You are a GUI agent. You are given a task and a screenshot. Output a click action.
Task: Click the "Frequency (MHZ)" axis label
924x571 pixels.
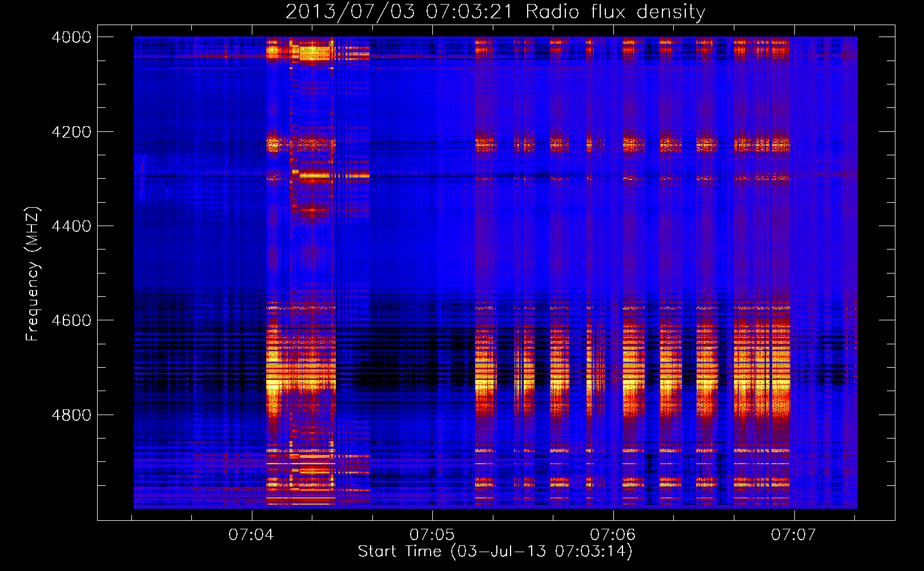coord(33,274)
